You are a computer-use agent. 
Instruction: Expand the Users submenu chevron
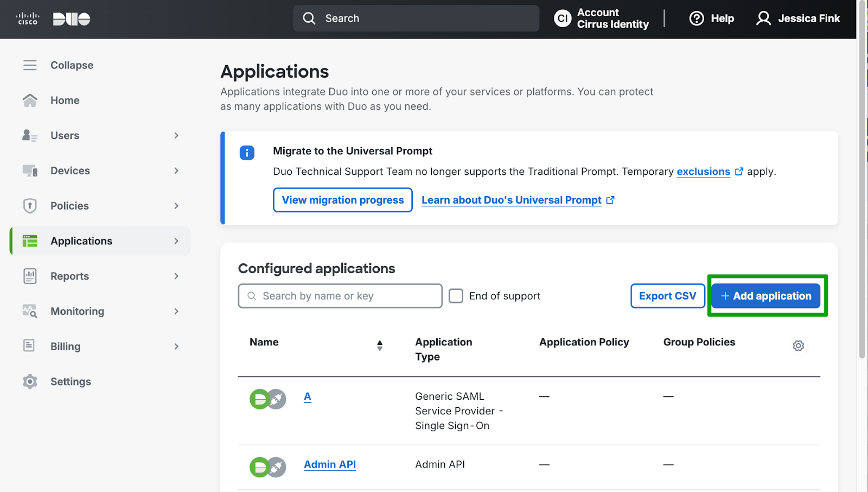pos(176,136)
